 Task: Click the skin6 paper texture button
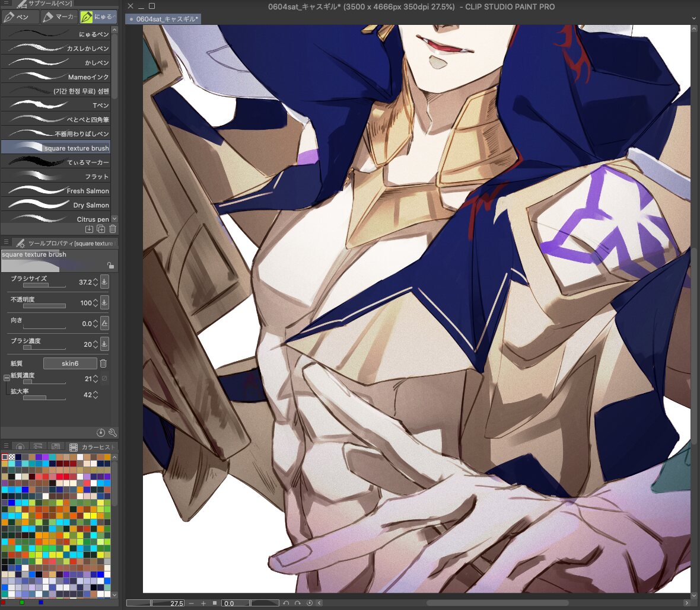pos(70,363)
